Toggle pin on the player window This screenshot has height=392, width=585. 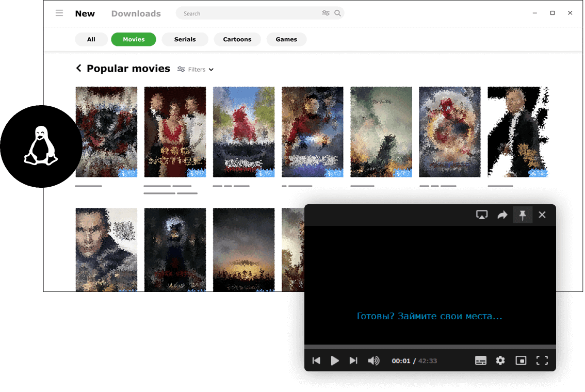coord(522,215)
